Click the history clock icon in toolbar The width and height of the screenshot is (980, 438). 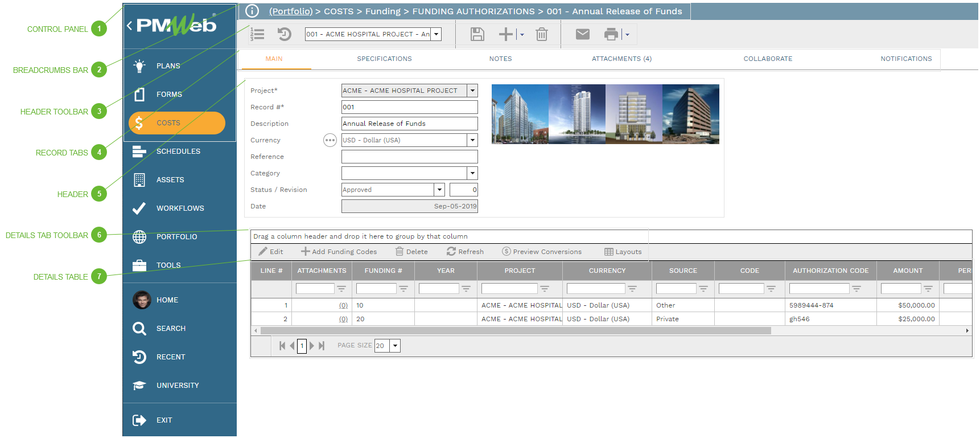(x=284, y=34)
